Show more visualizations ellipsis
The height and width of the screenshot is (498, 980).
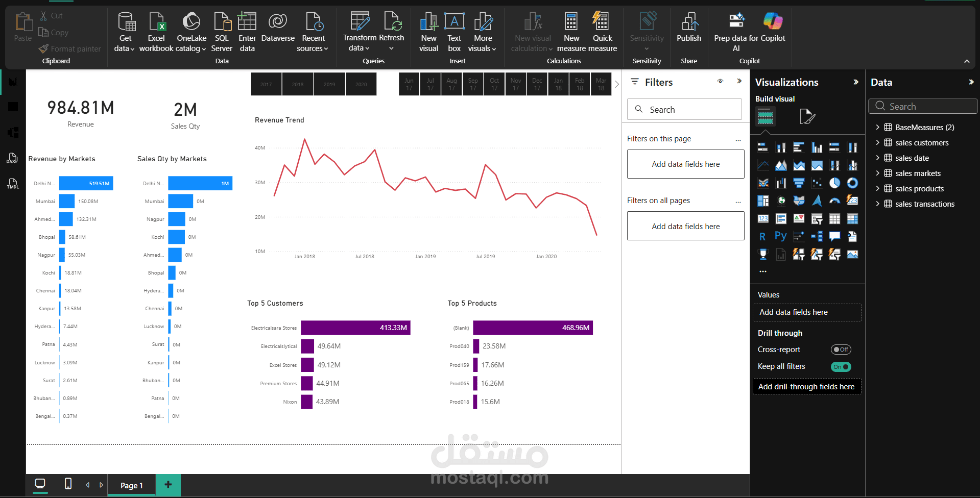[763, 271]
